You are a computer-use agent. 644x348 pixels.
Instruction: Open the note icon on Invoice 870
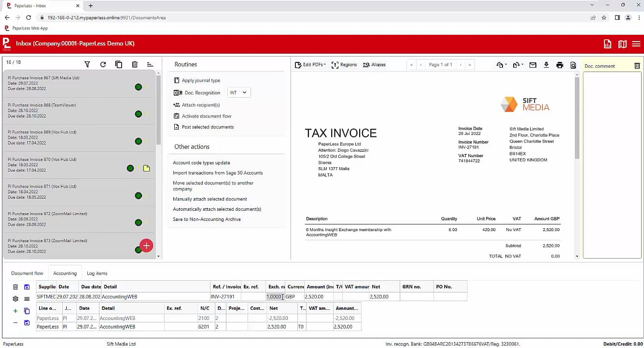[146, 168]
